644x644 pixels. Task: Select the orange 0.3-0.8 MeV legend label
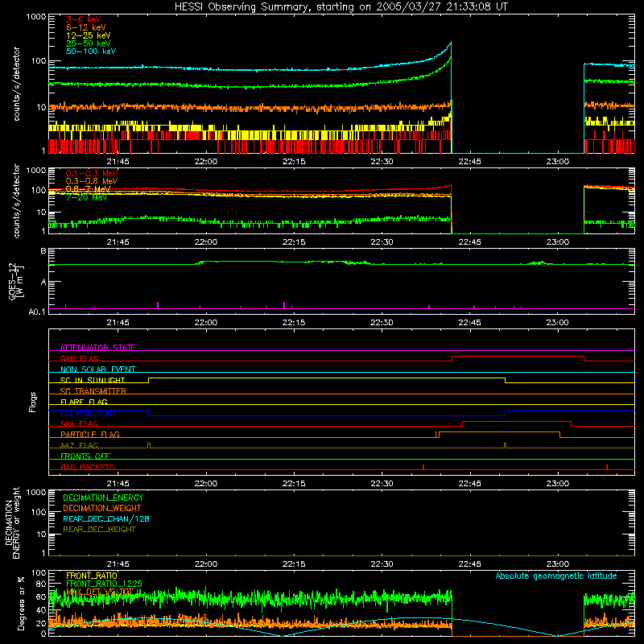coord(92,181)
